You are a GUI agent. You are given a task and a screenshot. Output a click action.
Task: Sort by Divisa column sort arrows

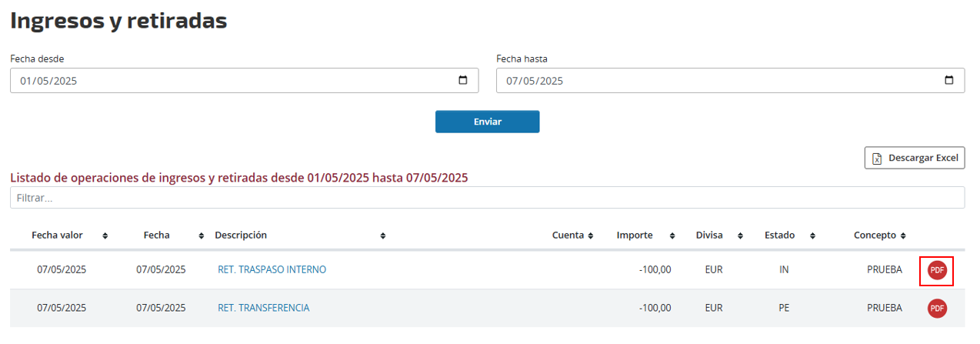pos(742,235)
